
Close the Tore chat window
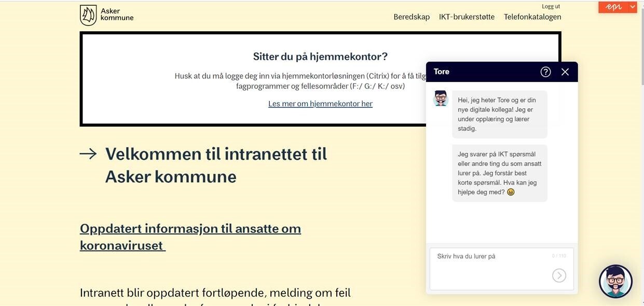coord(565,72)
